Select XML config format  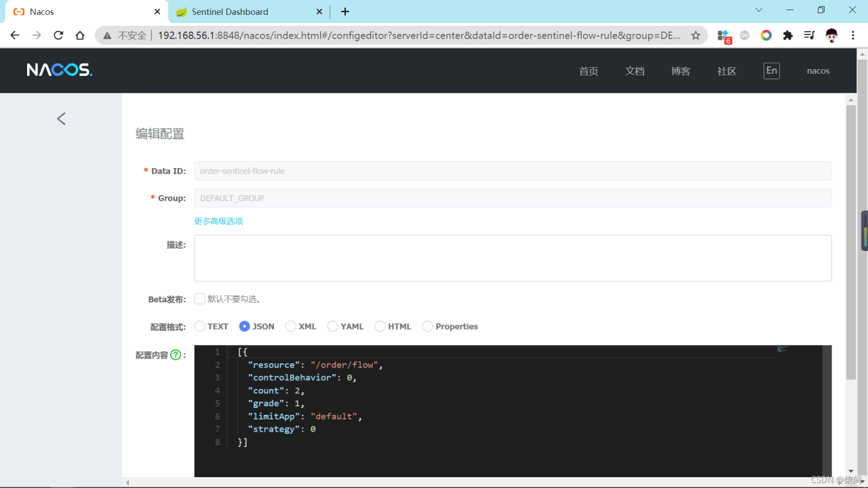290,326
